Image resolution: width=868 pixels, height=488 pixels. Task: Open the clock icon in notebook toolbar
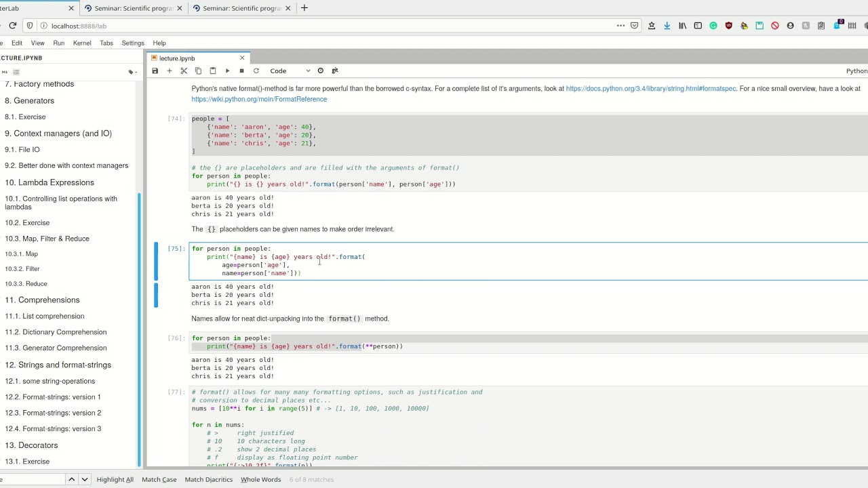(x=321, y=70)
